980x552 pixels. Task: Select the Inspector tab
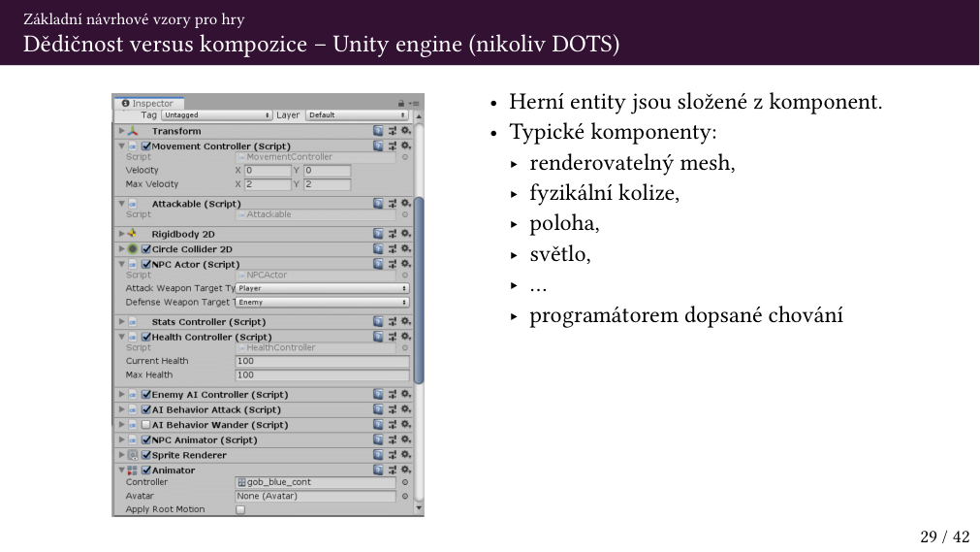pyautogui.click(x=148, y=103)
